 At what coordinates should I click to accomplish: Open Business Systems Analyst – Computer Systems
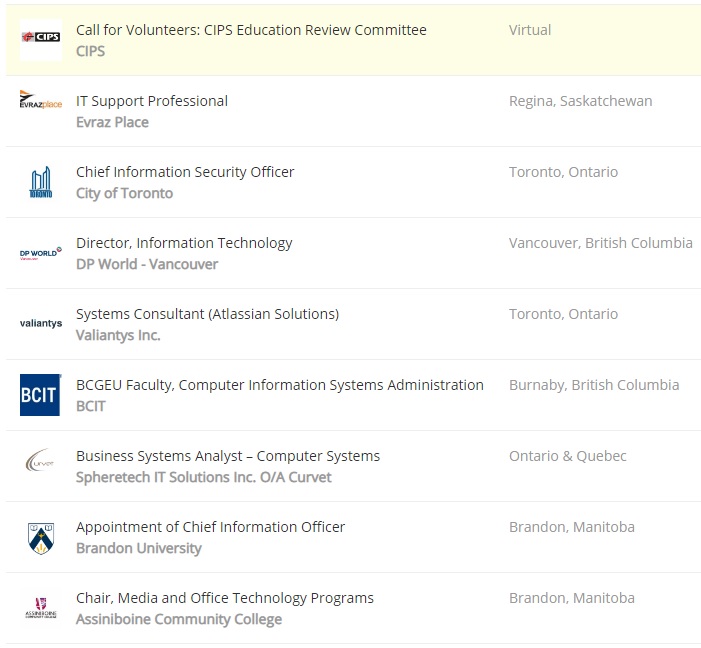click(x=228, y=456)
